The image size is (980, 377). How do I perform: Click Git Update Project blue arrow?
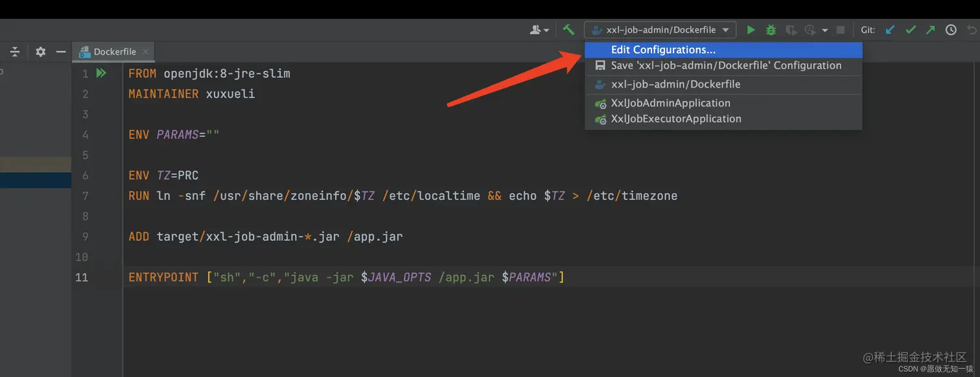pyautogui.click(x=890, y=30)
